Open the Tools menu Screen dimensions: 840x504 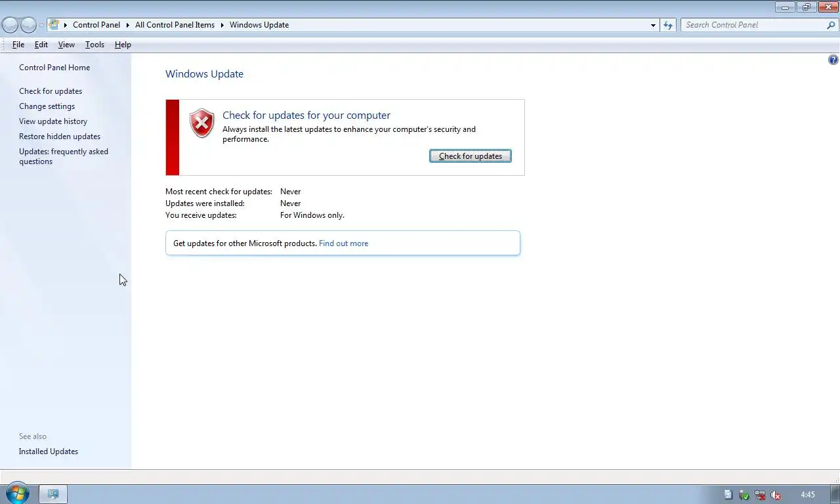(94, 45)
